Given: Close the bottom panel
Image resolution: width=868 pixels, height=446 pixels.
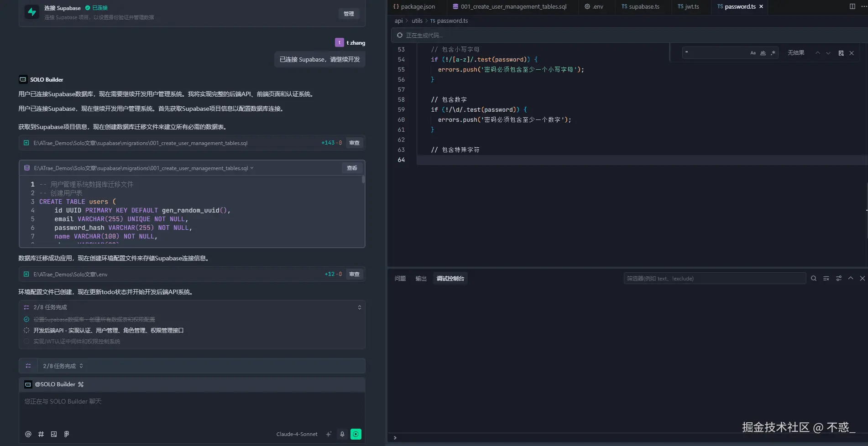Looking at the screenshot, I should click(x=863, y=278).
